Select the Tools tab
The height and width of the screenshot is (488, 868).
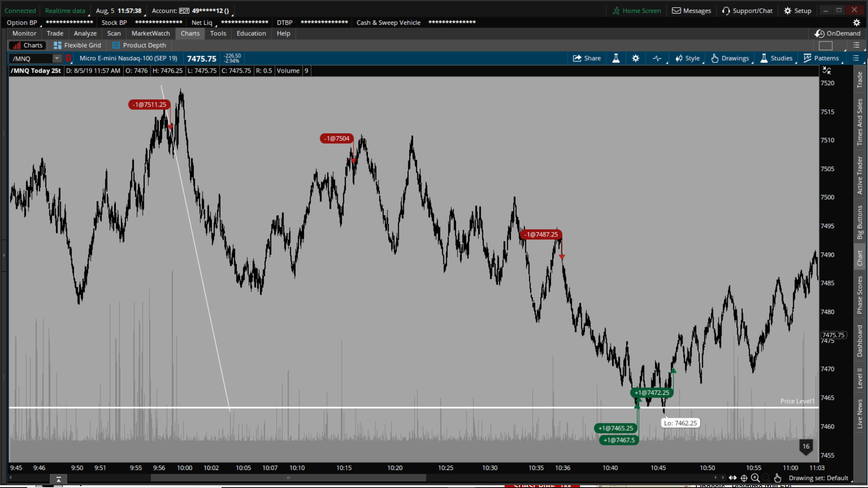click(x=218, y=33)
